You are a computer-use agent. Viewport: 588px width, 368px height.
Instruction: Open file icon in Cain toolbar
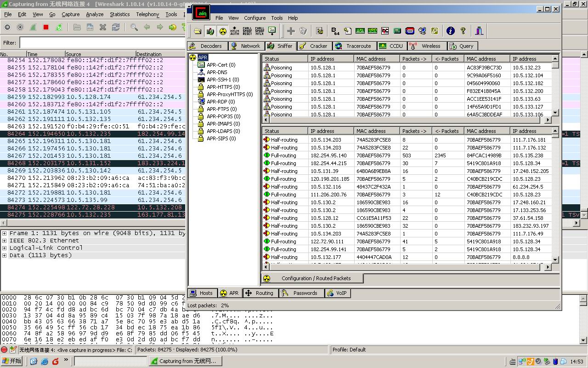(198, 31)
